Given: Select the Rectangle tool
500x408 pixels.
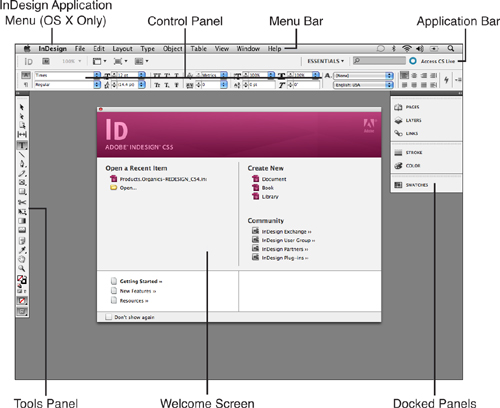Looking at the screenshot, I should pyautogui.click(x=22, y=192).
